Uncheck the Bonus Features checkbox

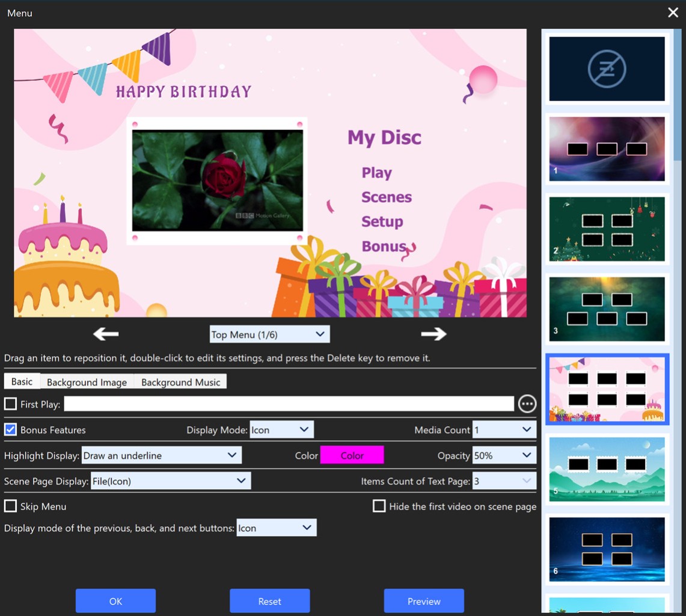(x=11, y=430)
